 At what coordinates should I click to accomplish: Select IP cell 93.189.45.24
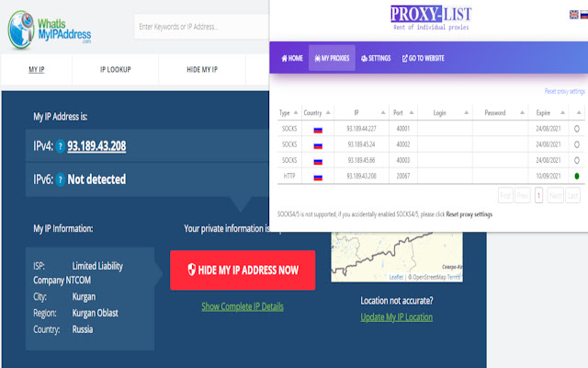(x=361, y=144)
